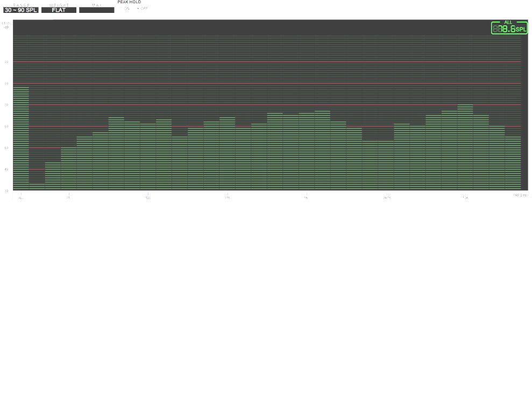Open the WEIGHT selector set to FLAT
532x413 pixels.
point(59,10)
